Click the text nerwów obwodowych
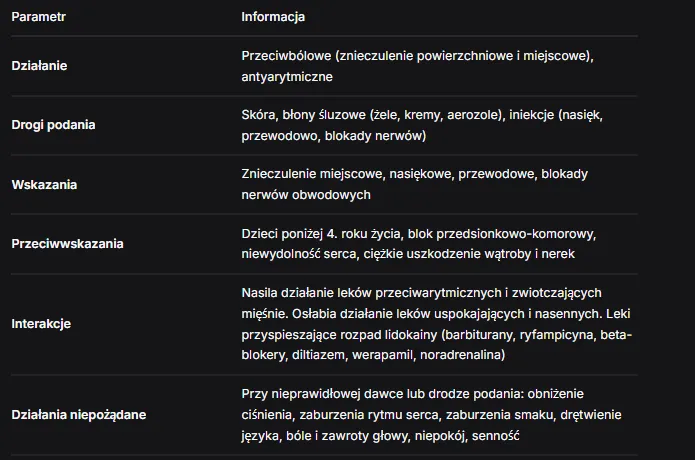 [x=306, y=195]
